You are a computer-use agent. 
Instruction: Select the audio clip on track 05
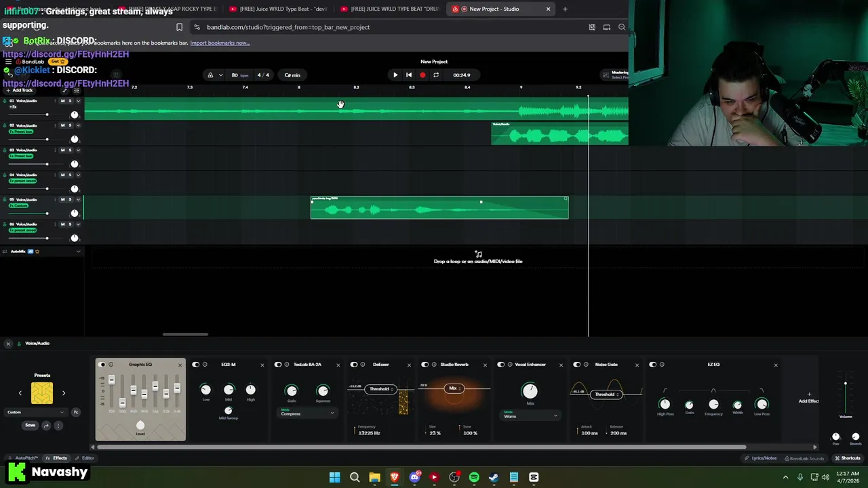[x=439, y=207]
